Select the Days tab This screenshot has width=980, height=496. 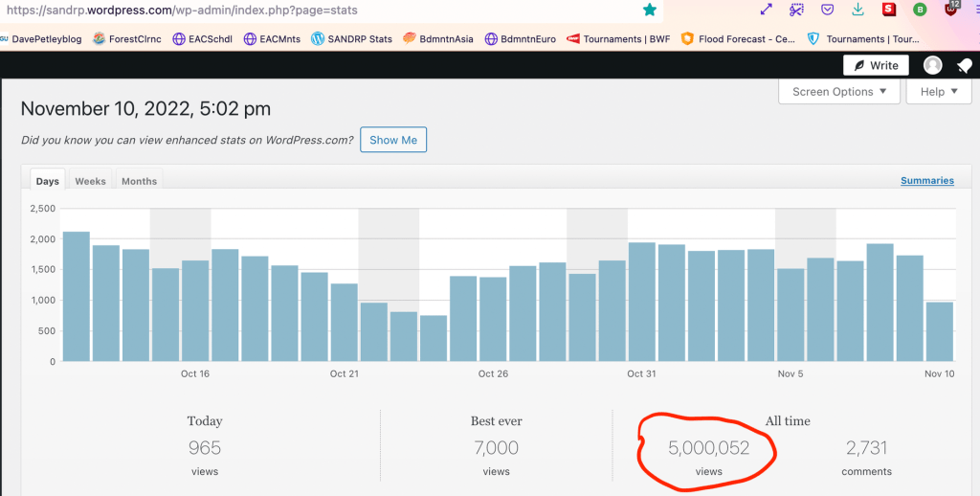tap(47, 181)
